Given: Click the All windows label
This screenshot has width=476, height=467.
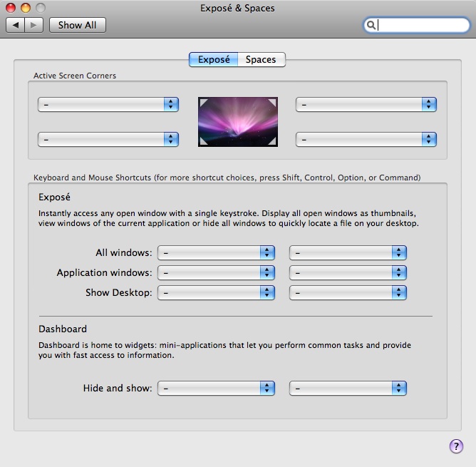Looking at the screenshot, I should [124, 253].
